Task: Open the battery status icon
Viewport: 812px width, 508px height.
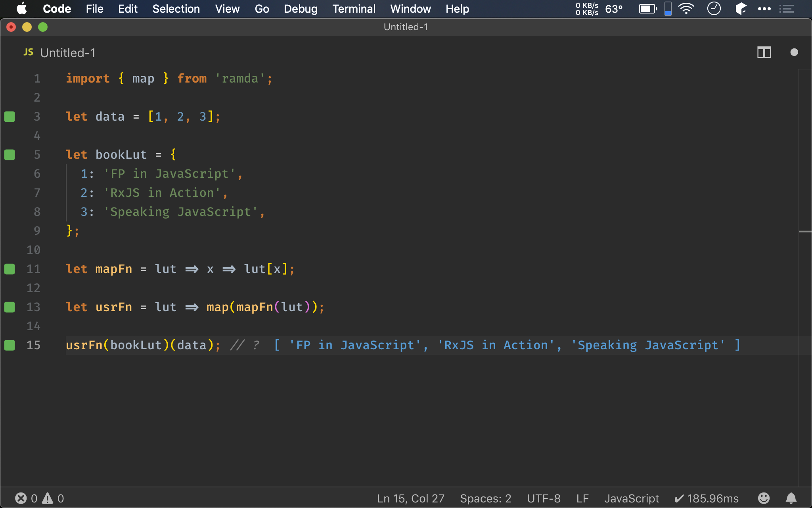Action: [648, 9]
